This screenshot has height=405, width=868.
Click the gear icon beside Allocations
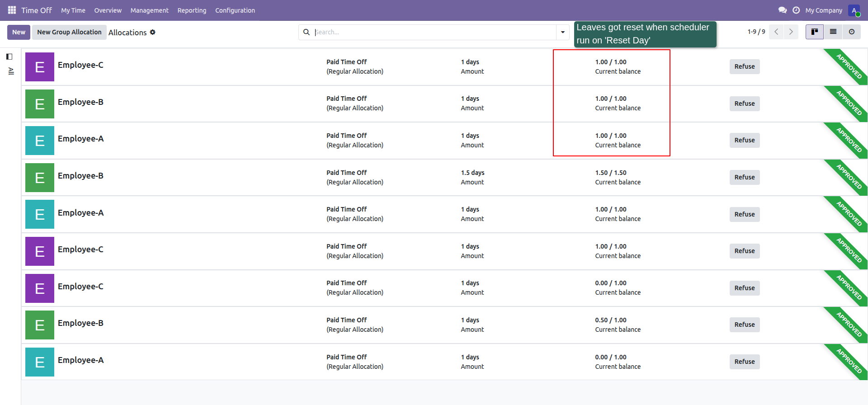coord(153,32)
